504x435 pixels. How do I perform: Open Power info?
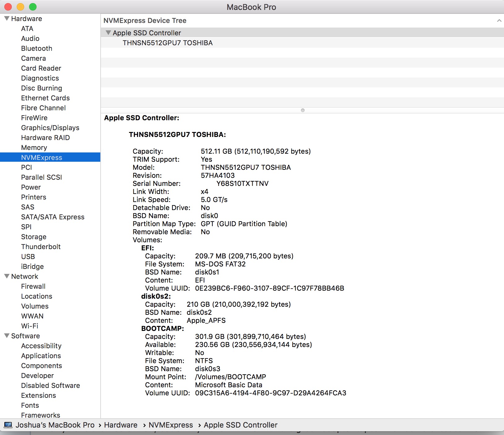click(31, 187)
